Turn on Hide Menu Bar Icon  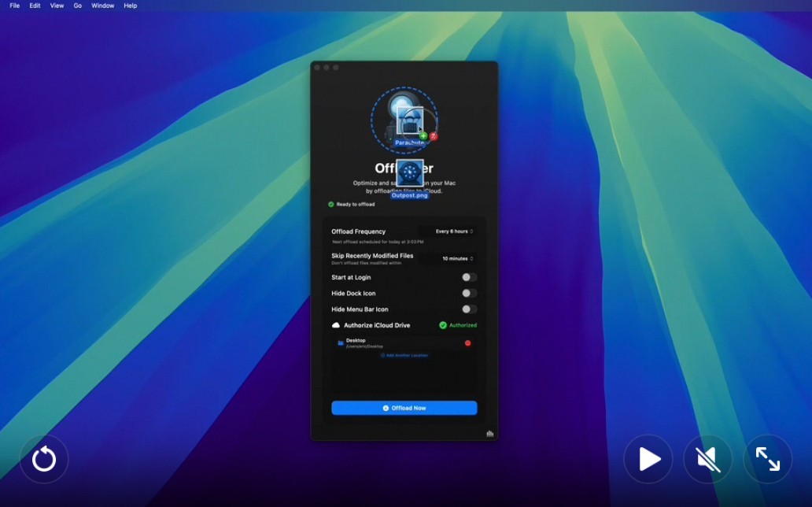coord(469,309)
